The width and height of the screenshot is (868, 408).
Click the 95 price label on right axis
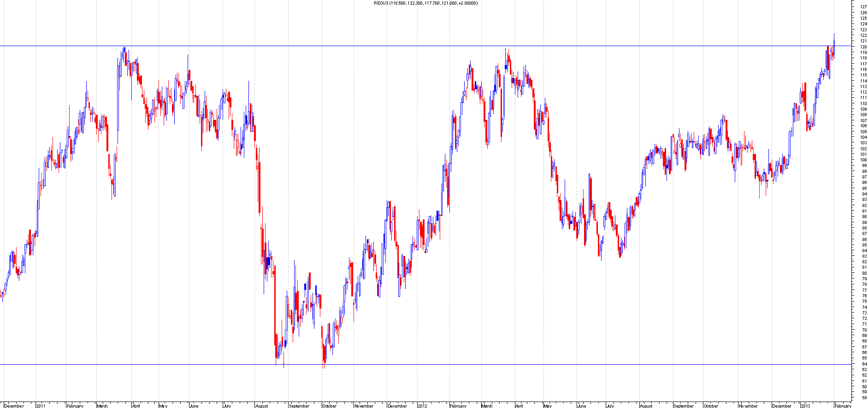tap(863, 188)
